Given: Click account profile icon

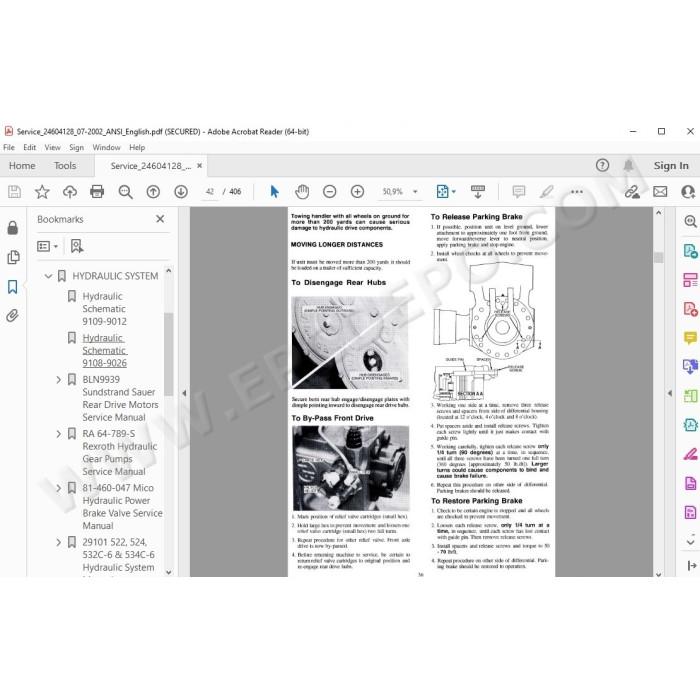Looking at the screenshot, I should (688, 192).
